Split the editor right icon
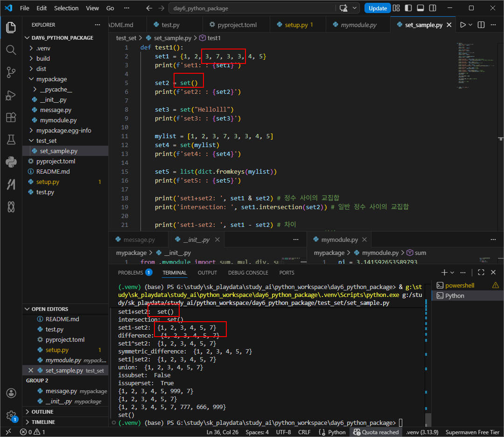504x437 pixels. (481, 25)
